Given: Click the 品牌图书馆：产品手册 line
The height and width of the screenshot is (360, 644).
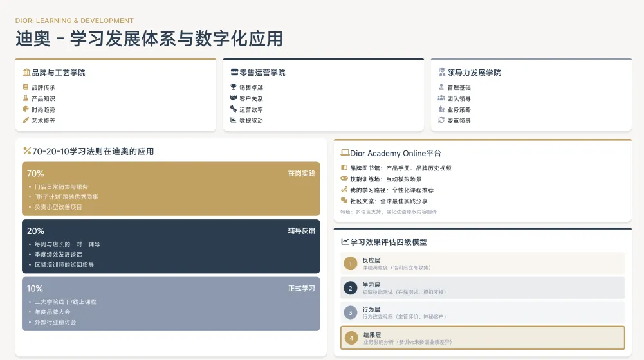Looking at the screenshot, I should pyautogui.click(x=401, y=168).
